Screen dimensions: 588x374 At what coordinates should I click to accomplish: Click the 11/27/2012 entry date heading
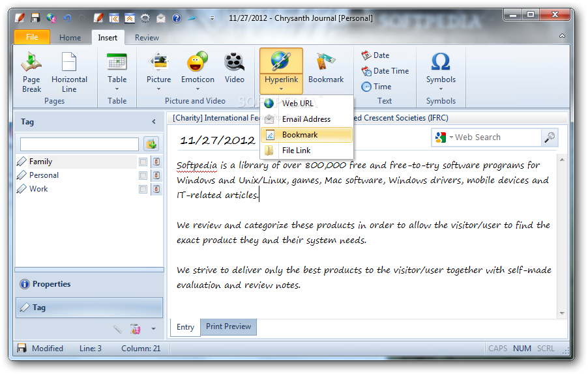point(218,141)
